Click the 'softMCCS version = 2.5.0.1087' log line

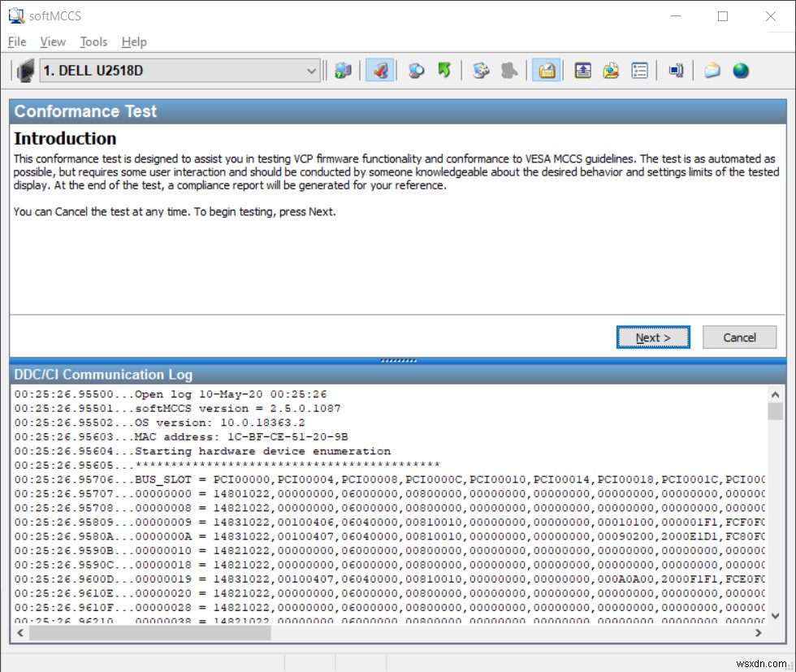click(178, 409)
